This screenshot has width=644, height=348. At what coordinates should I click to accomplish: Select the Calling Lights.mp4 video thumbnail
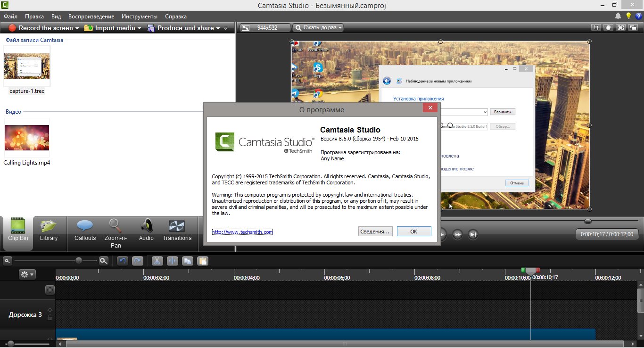click(x=27, y=138)
